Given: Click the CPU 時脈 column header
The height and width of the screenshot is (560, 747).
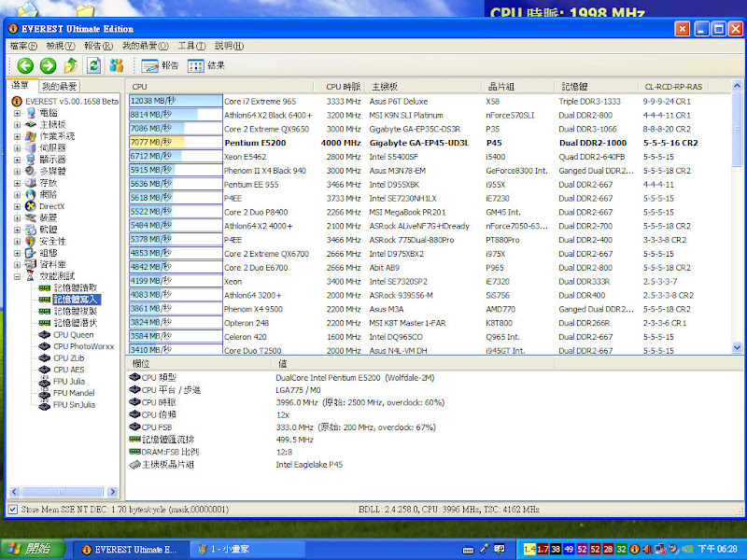Looking at the screenshot, I should coord(343,86).
